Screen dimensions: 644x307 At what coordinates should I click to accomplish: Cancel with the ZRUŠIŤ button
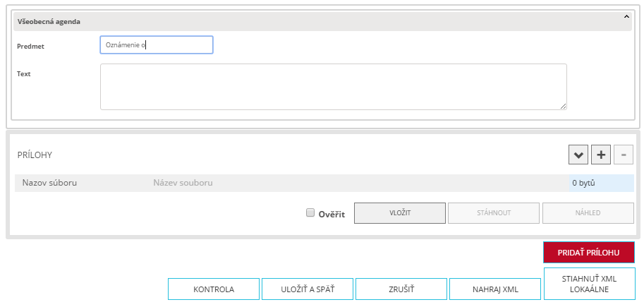(401, 289)
